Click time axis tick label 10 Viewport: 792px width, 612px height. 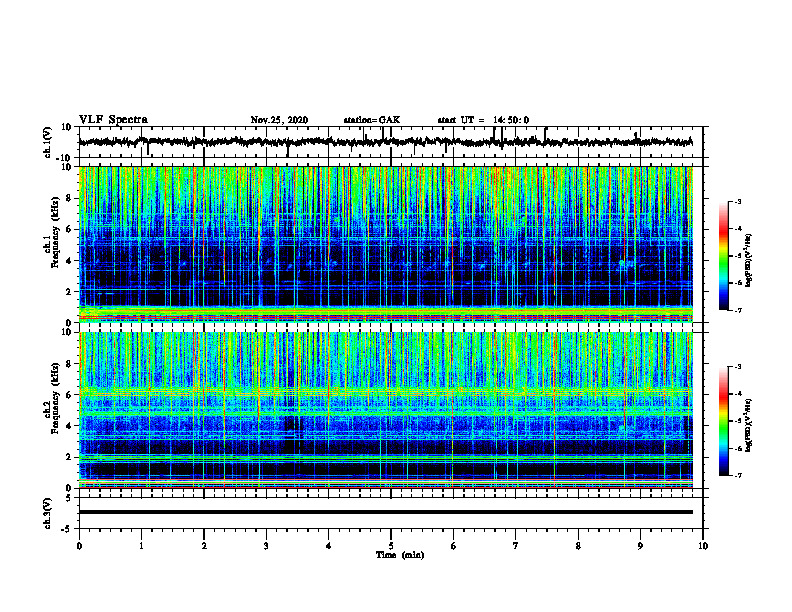[x=703, y=546]
